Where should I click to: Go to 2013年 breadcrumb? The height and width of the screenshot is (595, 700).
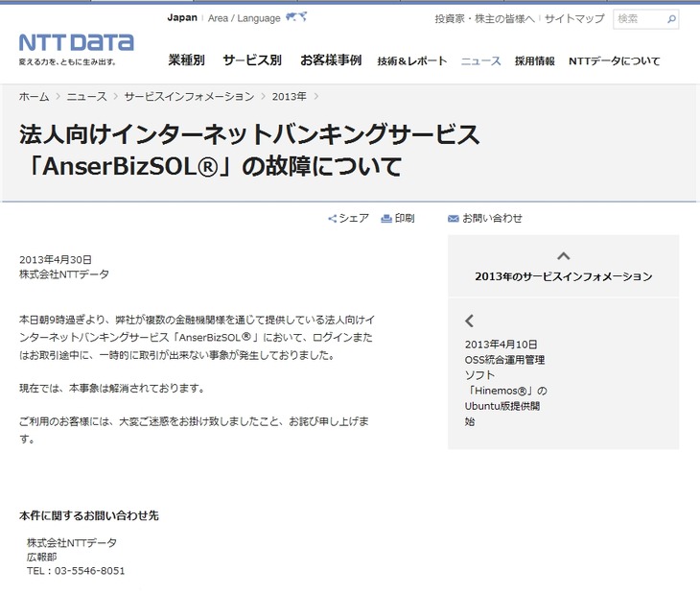pyautogui.click(x=289, y=97)
